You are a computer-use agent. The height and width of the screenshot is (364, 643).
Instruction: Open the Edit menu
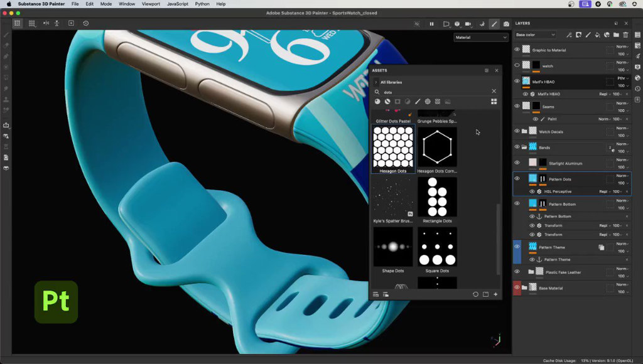[89, 4]
